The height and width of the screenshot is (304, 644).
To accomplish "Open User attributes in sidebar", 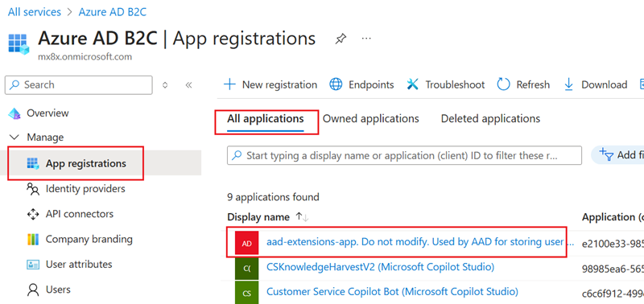I will (79, 265).
